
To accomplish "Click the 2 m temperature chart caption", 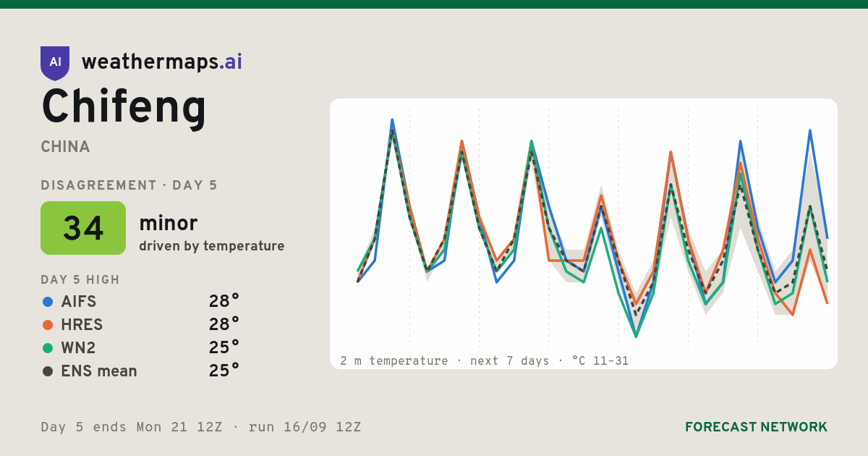I will point(485,360).
